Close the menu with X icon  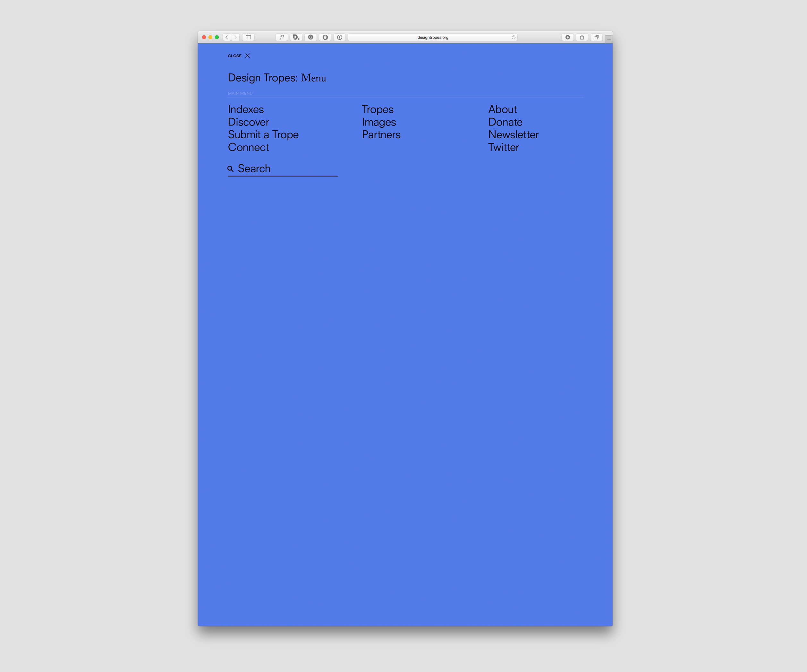[248, 56]
